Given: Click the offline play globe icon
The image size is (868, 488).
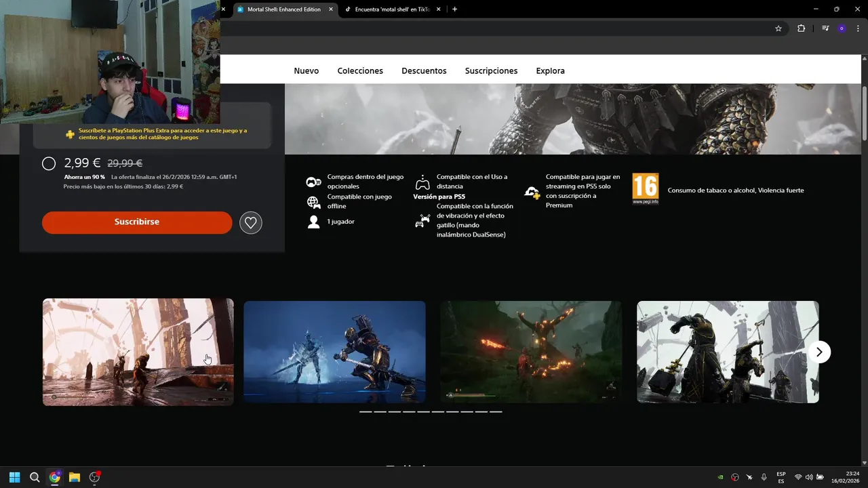Looking at the screenshot, I should (313, 201).
